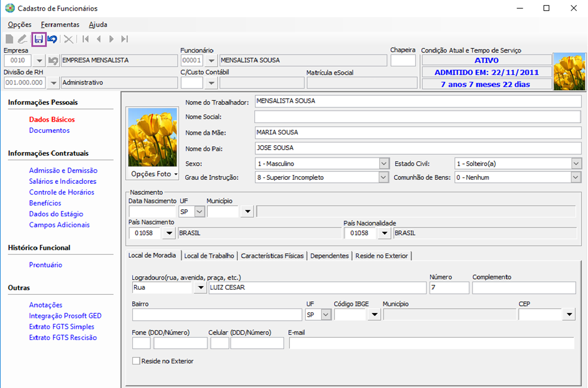Viewport: 588px width, 388px height.
Task: Switch to Dependentes tab
Action: click(330, 256)
